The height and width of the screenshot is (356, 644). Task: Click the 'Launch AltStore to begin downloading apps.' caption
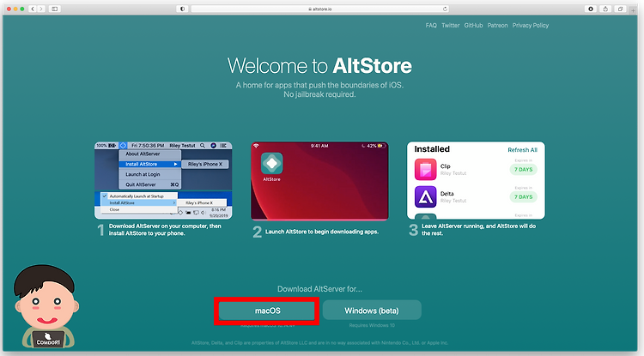point(322,232)
